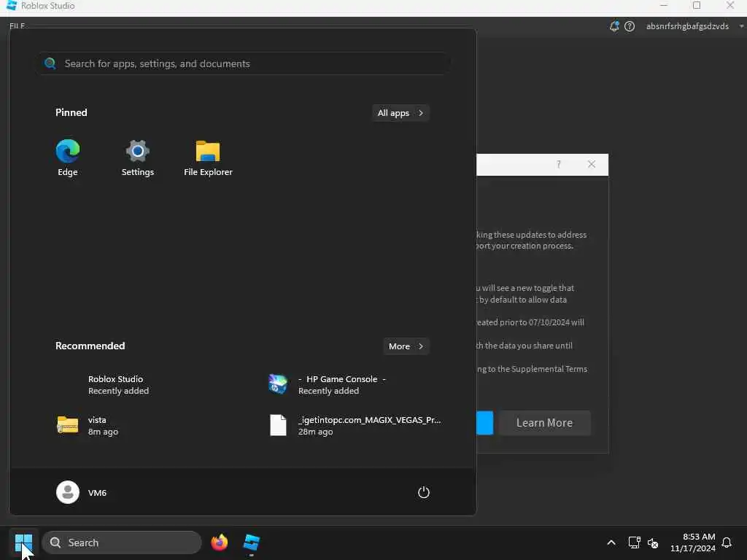Click the search magnifier in Start menu

50,63
